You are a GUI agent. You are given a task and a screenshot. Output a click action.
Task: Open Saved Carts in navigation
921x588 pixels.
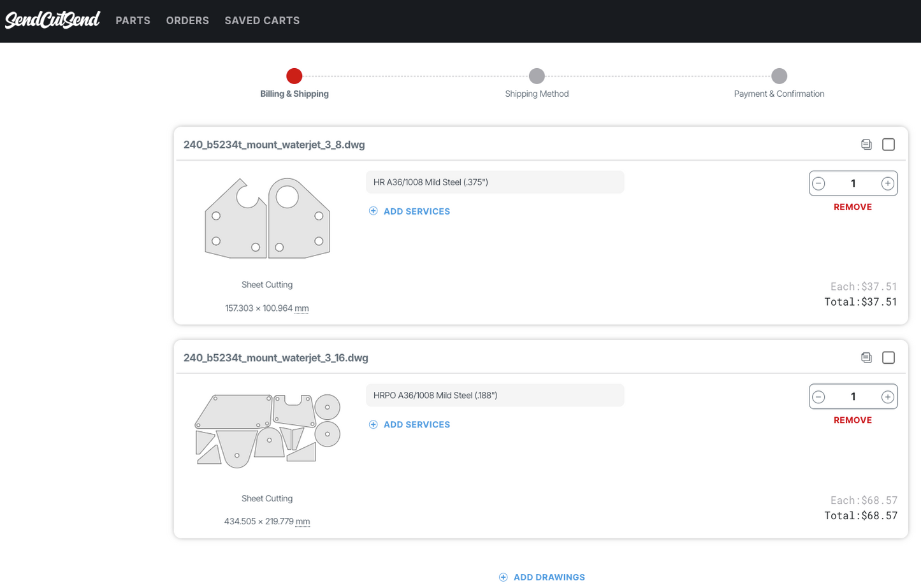(x=262, y=21)
